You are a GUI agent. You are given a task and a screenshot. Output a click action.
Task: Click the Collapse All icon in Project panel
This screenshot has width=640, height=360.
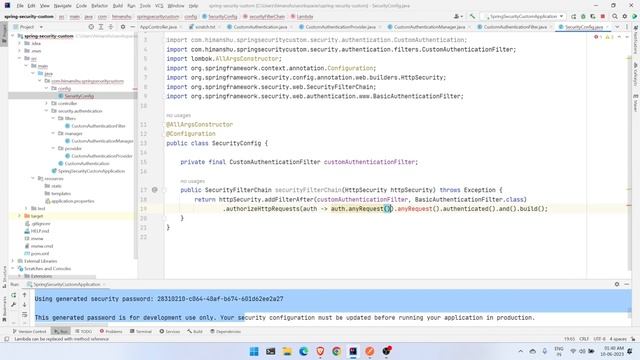tap(111, 27)
